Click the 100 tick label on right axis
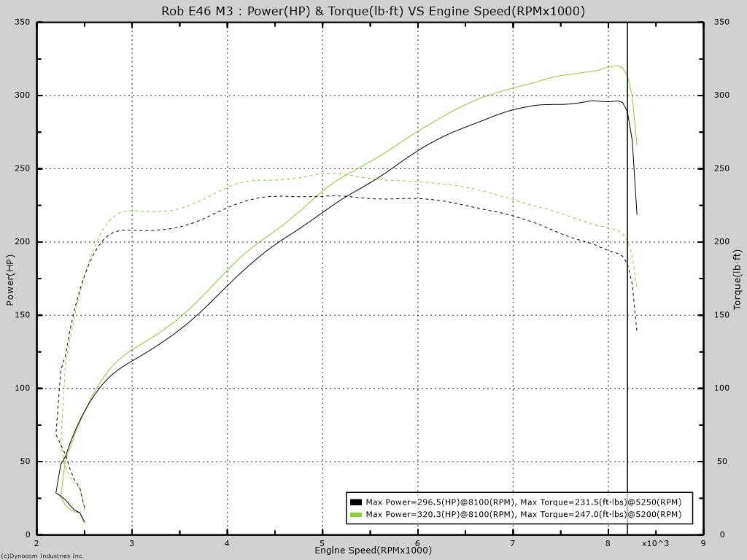The image size is (747, 560). click(x=722, y=388)
